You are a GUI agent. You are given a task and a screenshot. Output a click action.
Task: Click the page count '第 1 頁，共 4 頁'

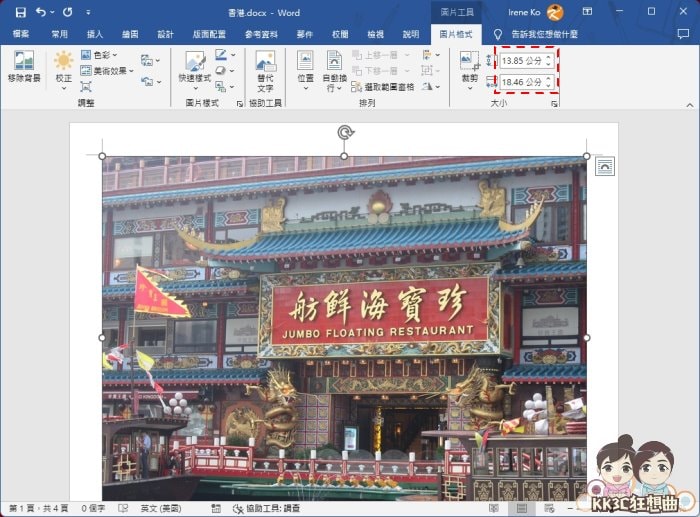38,508
